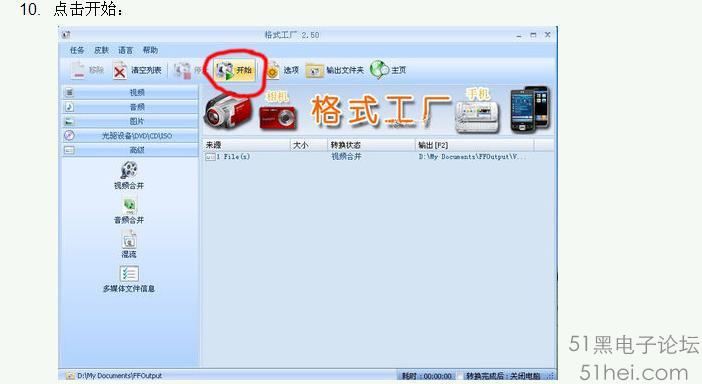Select the 音频合并 icon

pos(129,206)
